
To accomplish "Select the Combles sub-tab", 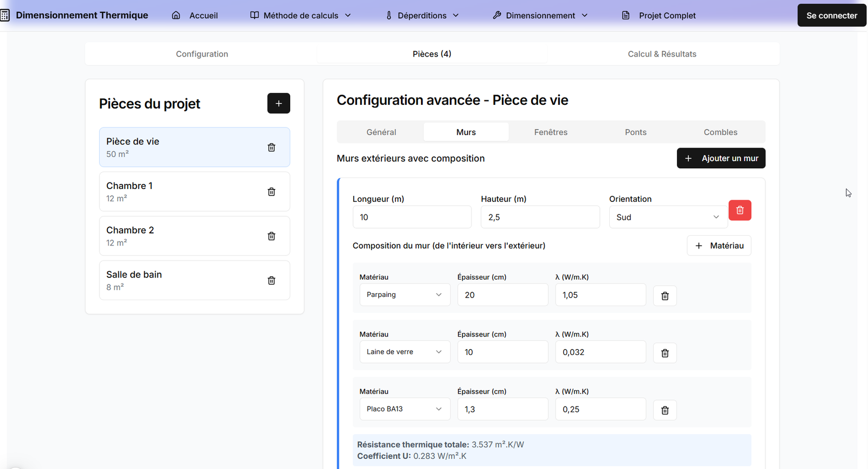I will pos(720,132).
